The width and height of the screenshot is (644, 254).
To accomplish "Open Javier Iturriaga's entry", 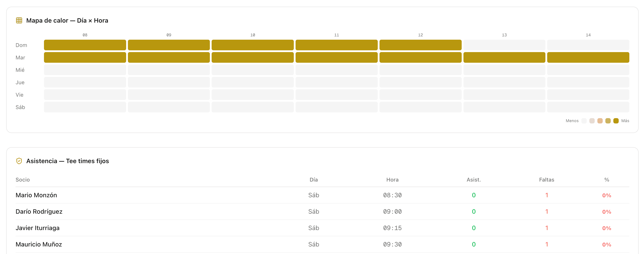I will [38, 228].
